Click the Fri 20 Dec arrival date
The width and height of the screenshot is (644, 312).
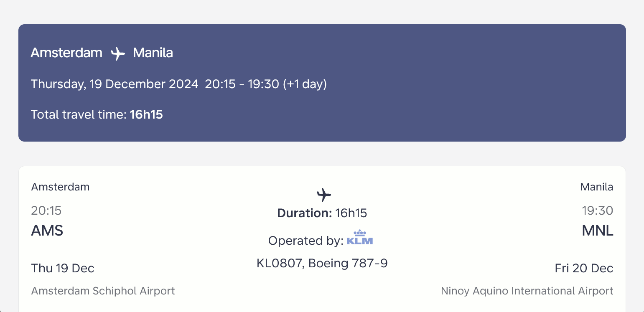(584, 268)
